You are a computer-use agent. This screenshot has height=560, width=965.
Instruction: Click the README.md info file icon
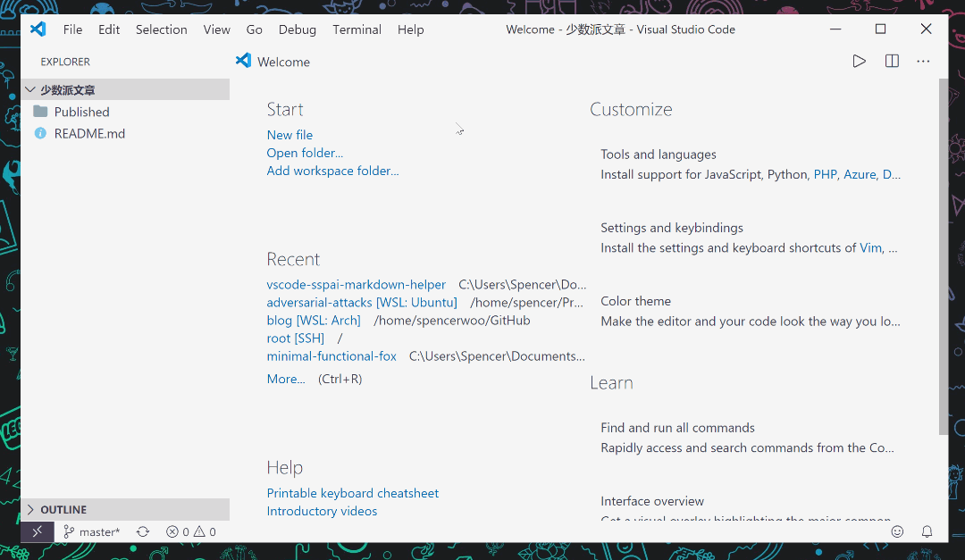40,134
